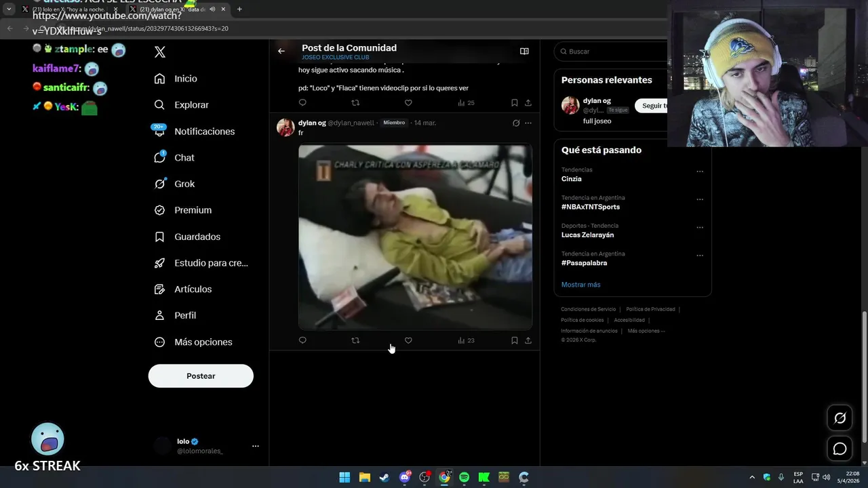Open the @dylan_nawell handle on the fr post

(351, 123)
